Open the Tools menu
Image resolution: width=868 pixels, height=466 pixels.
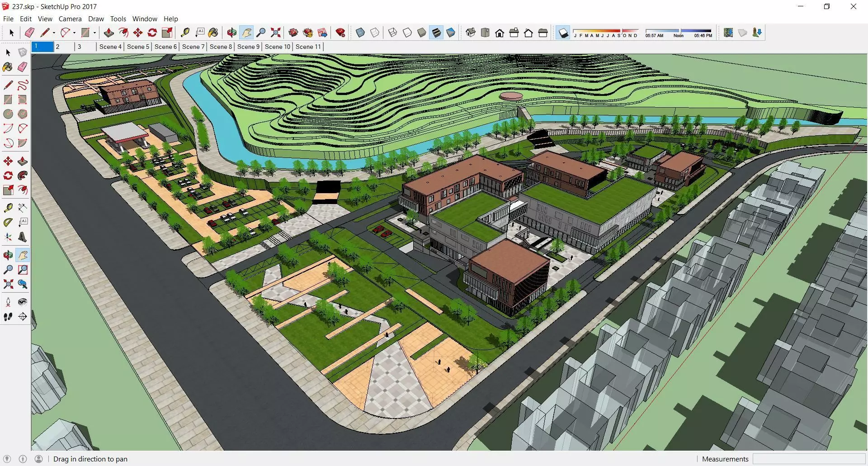click(x=118, y=19)
